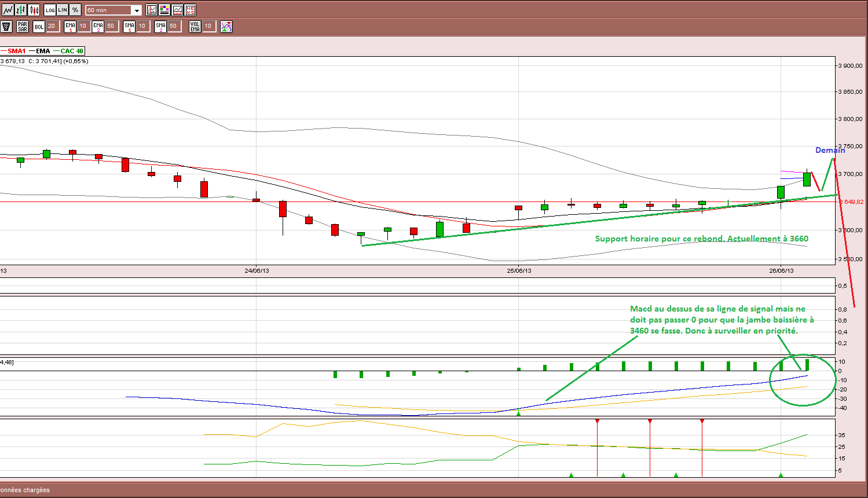The height and width of the screenshot is (498, 868).
Task: Edit the EMA 2 period field
Action: (x=112, y=26)
